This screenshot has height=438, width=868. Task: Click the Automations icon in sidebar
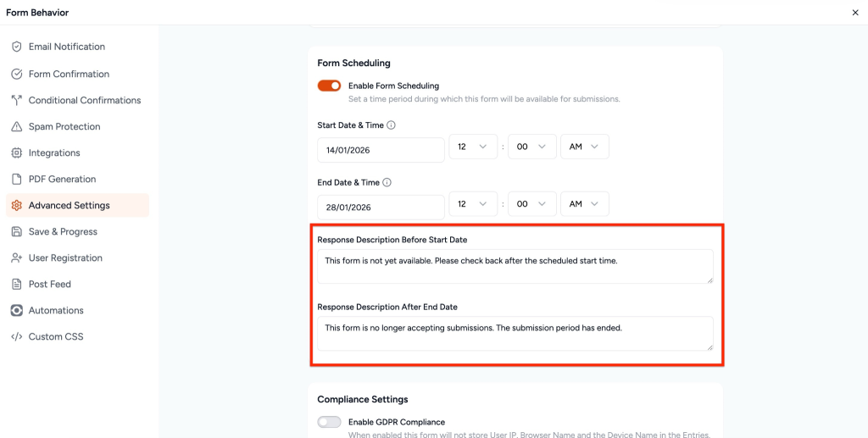(x=17, y=310)
